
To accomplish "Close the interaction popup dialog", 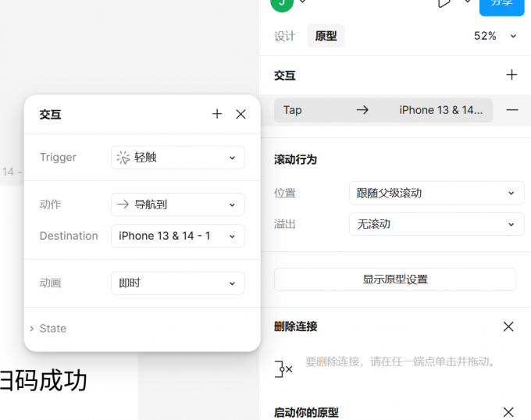I will pyautogui.click(x=241, y=114).
